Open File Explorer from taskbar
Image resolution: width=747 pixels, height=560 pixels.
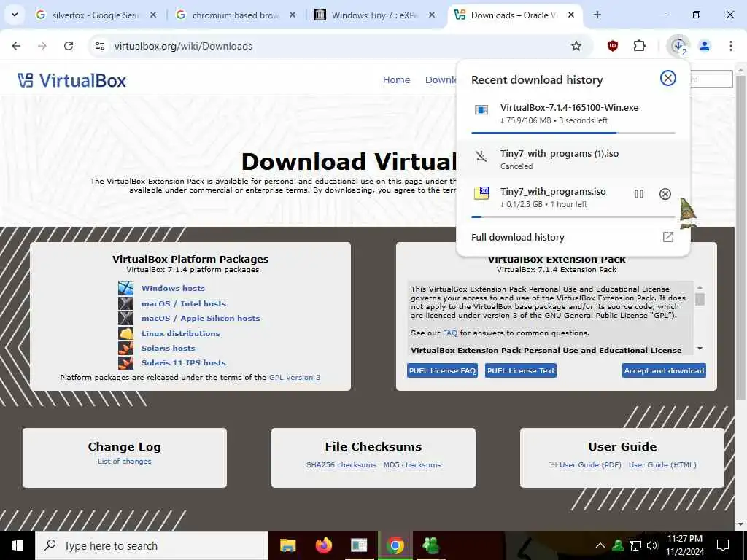click(x=287, y=545)
